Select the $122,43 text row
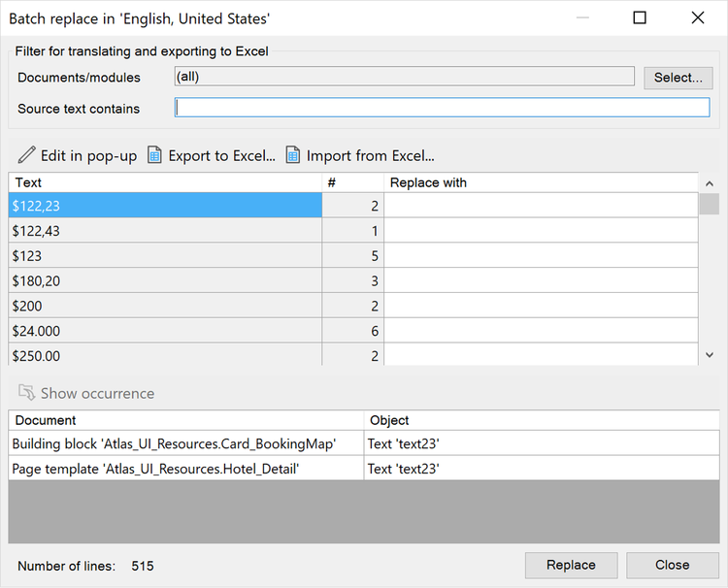Screen dimensions: 728x588 tap(165, 231)
